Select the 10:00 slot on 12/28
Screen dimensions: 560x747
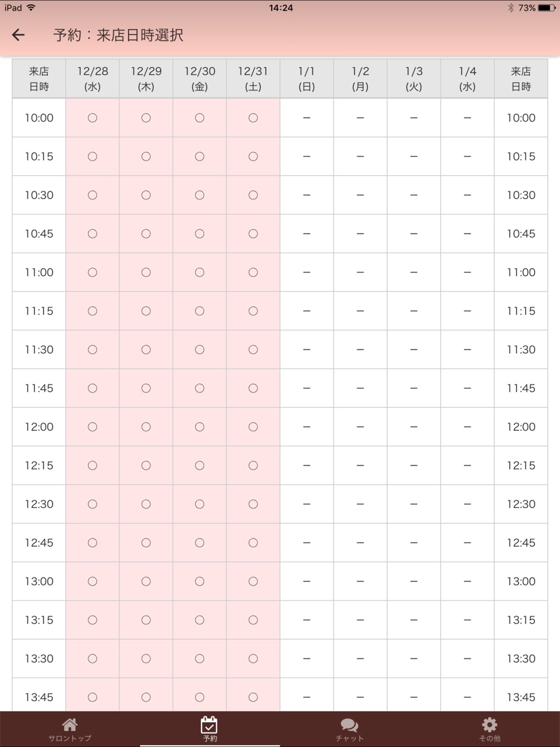93,118
